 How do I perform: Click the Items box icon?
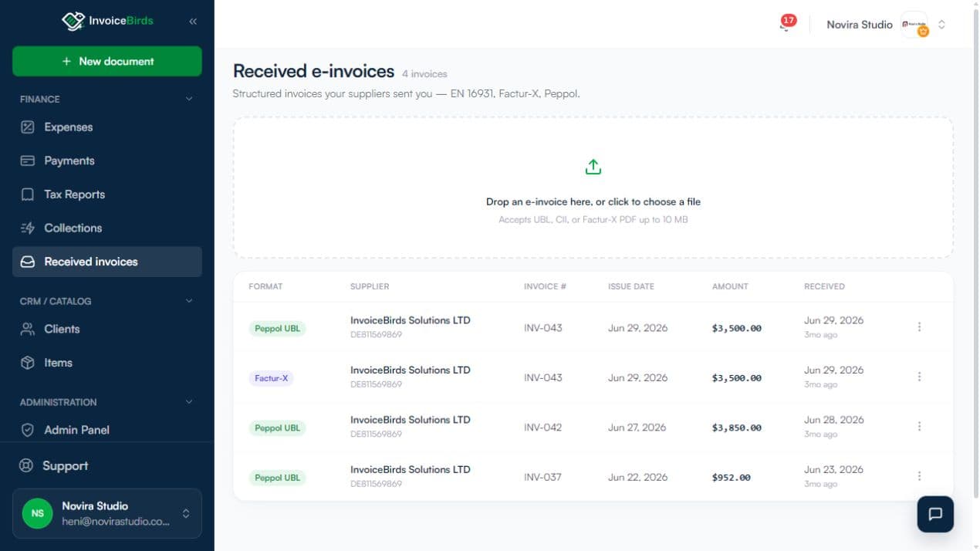[28, 363]
